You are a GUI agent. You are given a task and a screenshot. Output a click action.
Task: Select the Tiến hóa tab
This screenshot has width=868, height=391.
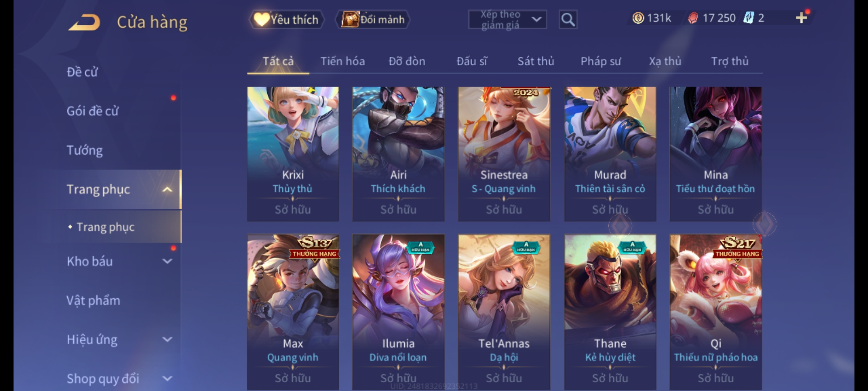(x=342, y=61)
